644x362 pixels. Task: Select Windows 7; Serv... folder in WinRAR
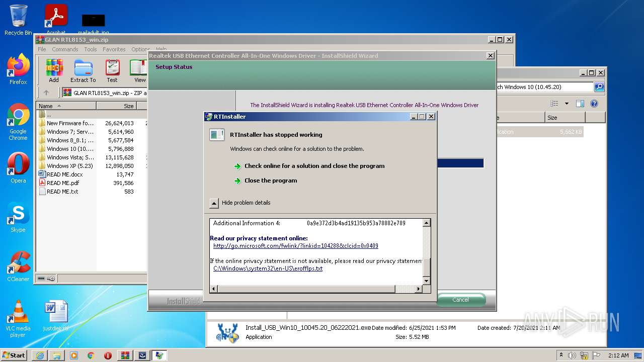pos(67,132)
